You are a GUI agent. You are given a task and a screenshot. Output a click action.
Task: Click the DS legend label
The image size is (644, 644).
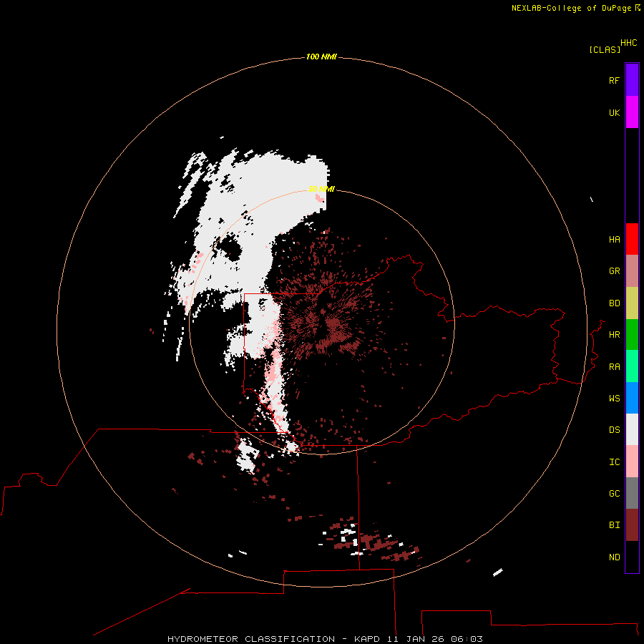614,429
